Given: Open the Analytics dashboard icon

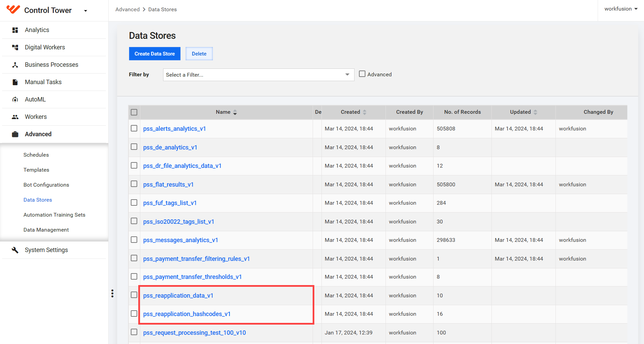Looking at the screenshot, I should [x=15, y=30].
